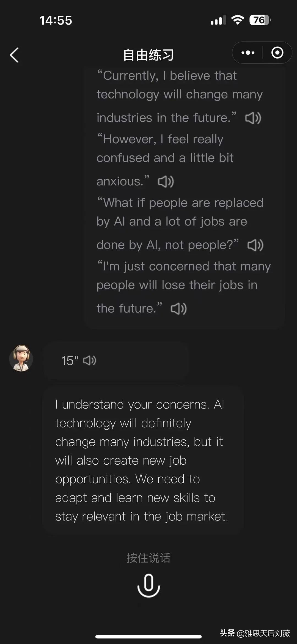Play audio for the "lose their jobs" sentence
The width and height of the screenshot is (297, 644).
click(x=179, y=309)
